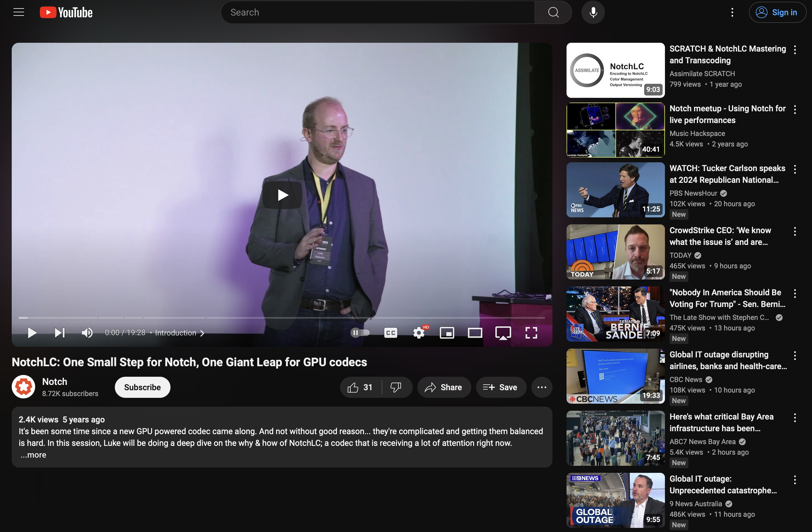Toggle the autoplay switch

click(360, 332)
